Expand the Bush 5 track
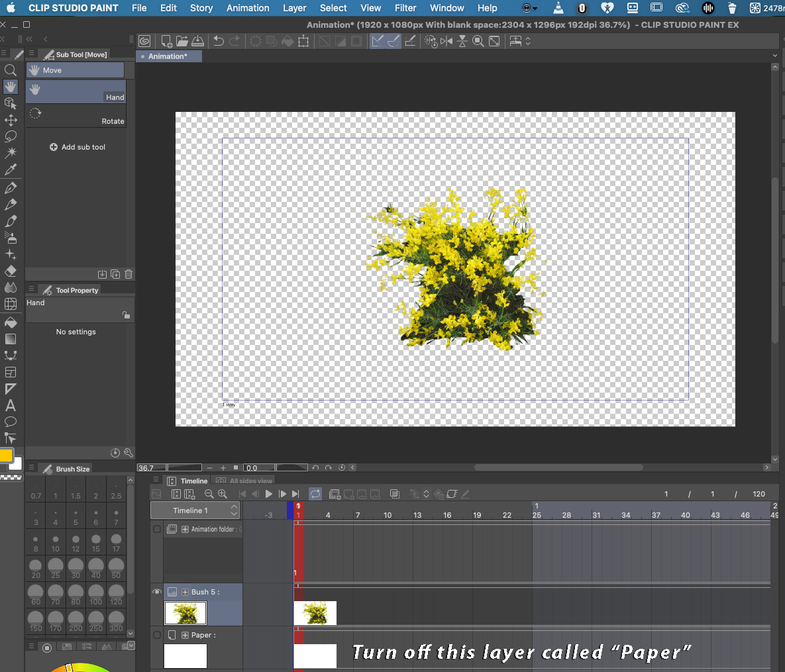Image resolution: width=785 pixels, height=672 pixels. [x=185, y=592]
